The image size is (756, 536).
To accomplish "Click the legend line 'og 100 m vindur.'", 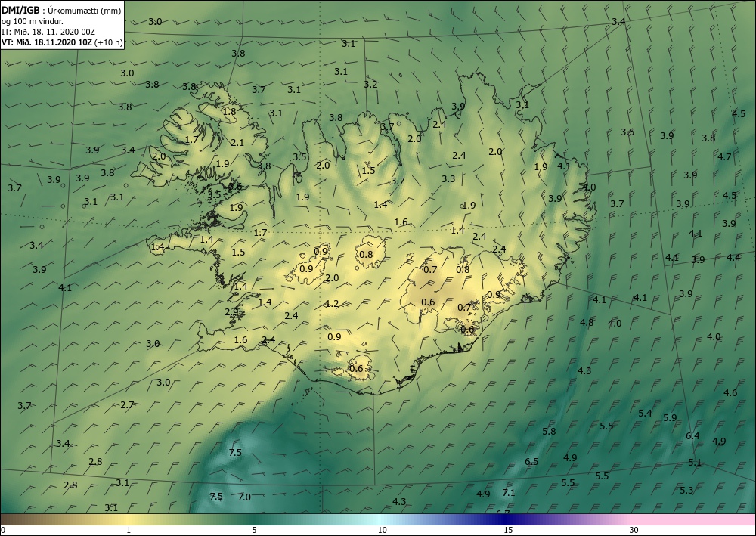I will (33, 21).
